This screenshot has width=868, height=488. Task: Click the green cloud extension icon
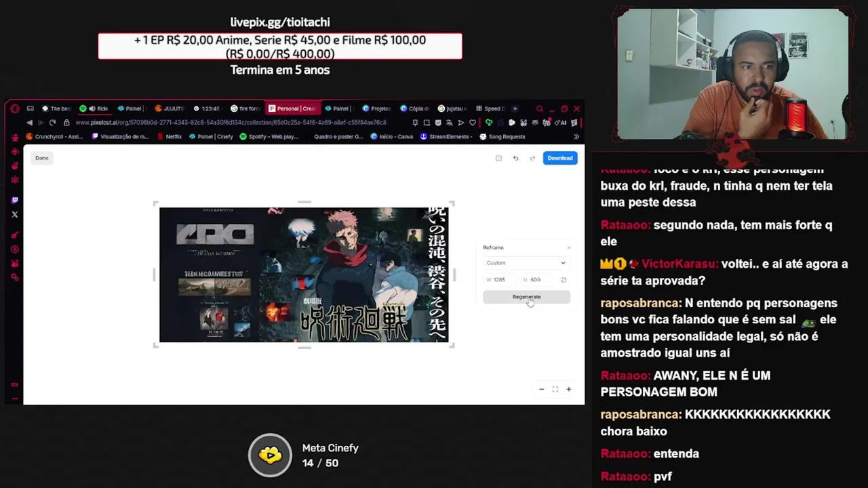tap(488, 123)
